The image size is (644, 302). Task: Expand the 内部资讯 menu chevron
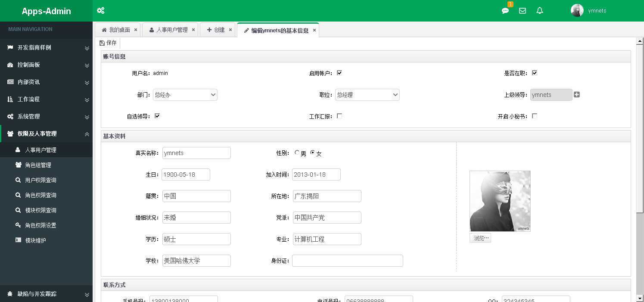pos(87,83)
